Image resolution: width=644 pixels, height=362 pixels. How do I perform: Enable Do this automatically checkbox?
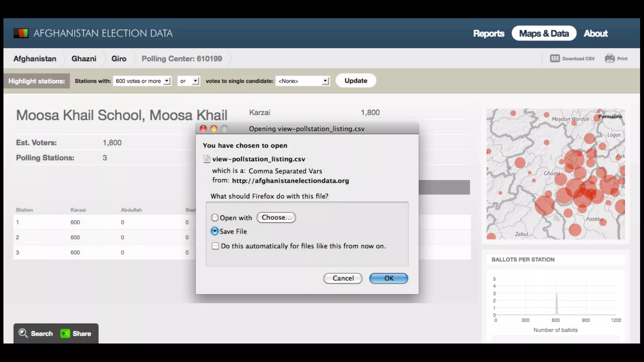215,246
